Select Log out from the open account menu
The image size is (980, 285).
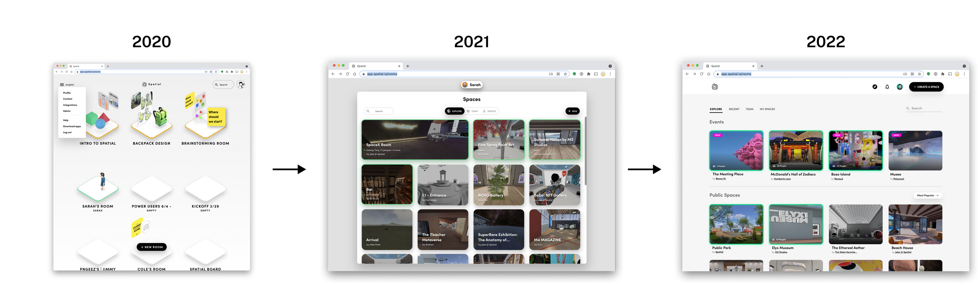67,132
